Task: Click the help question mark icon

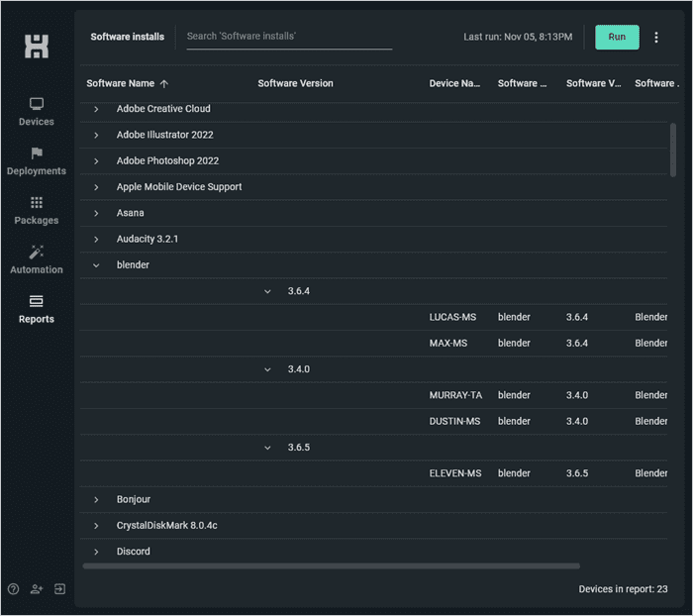Action: tap(13, 588)
